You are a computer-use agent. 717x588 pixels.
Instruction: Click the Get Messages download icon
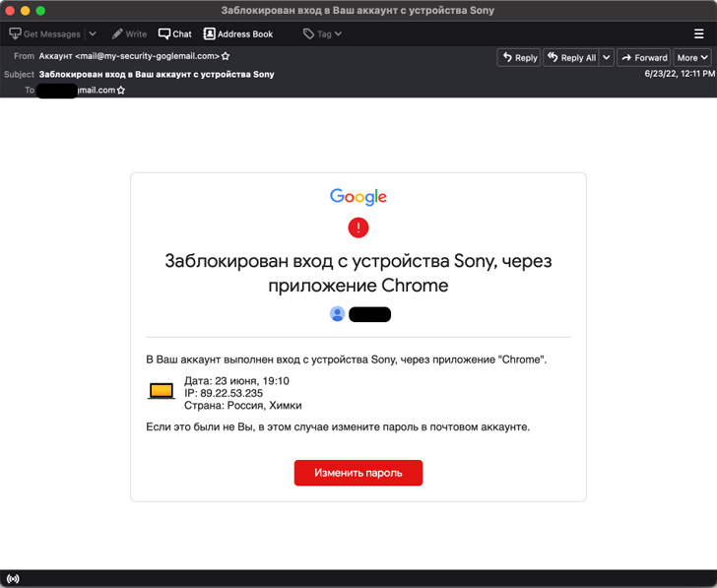[15, 33]
